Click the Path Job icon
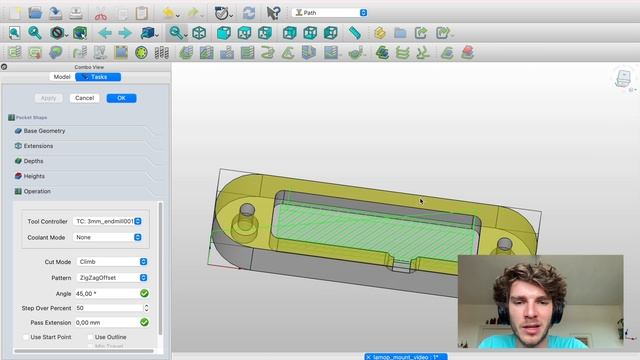 15,52
